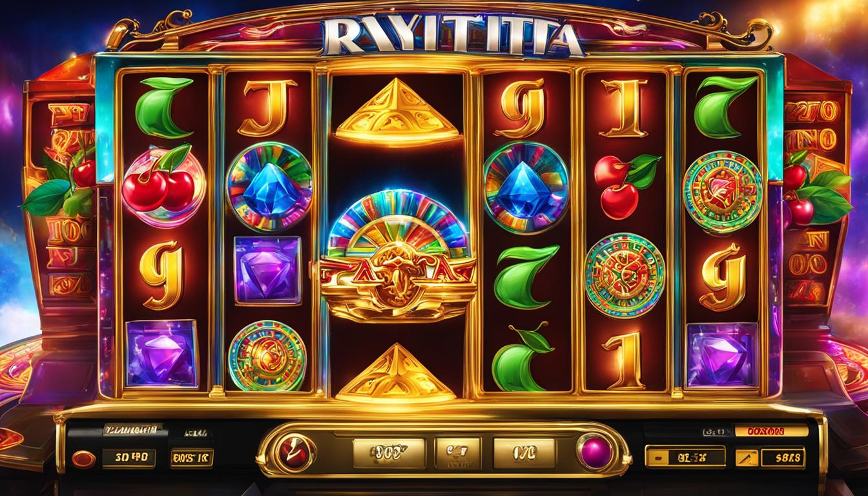Click the first gold panel button after the lightning button
This screenshot has height=496, width=868.
[x=388, y=453]
